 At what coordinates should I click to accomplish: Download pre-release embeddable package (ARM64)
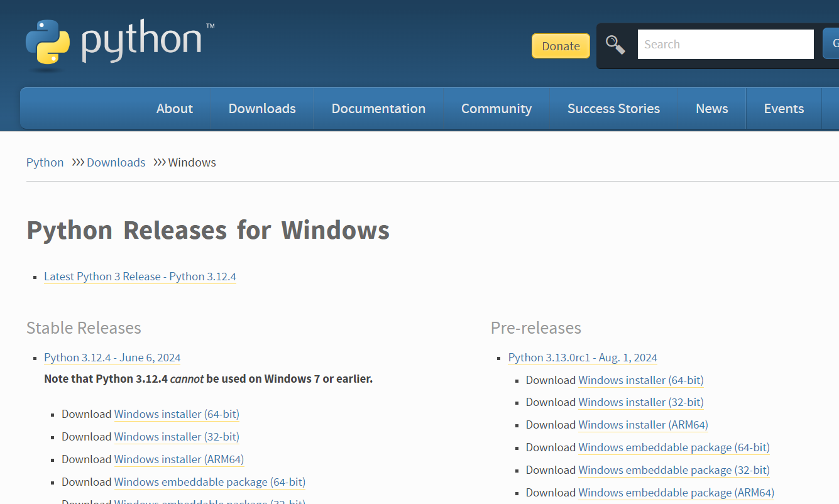[x=676, y=493]
